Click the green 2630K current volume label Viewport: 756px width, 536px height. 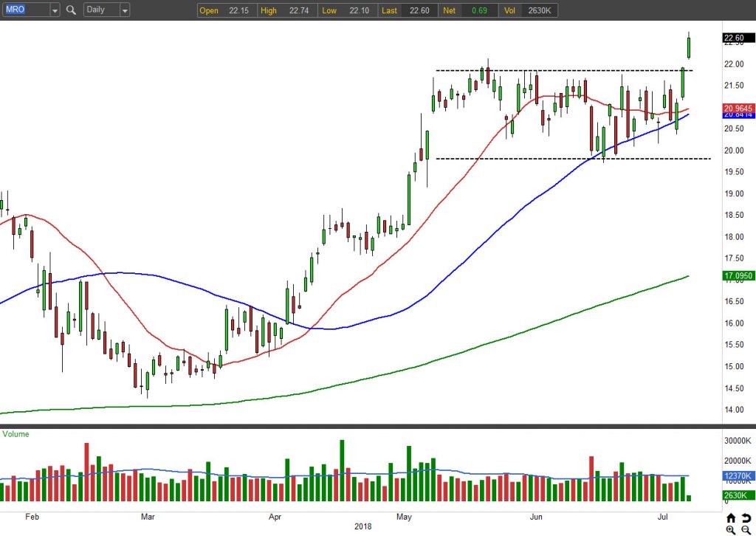[738, 495]
